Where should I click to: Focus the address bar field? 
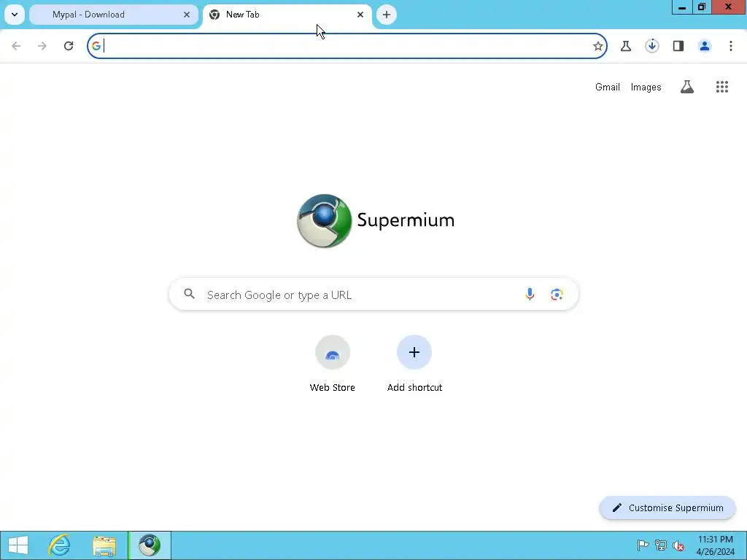tap(347, 46)
